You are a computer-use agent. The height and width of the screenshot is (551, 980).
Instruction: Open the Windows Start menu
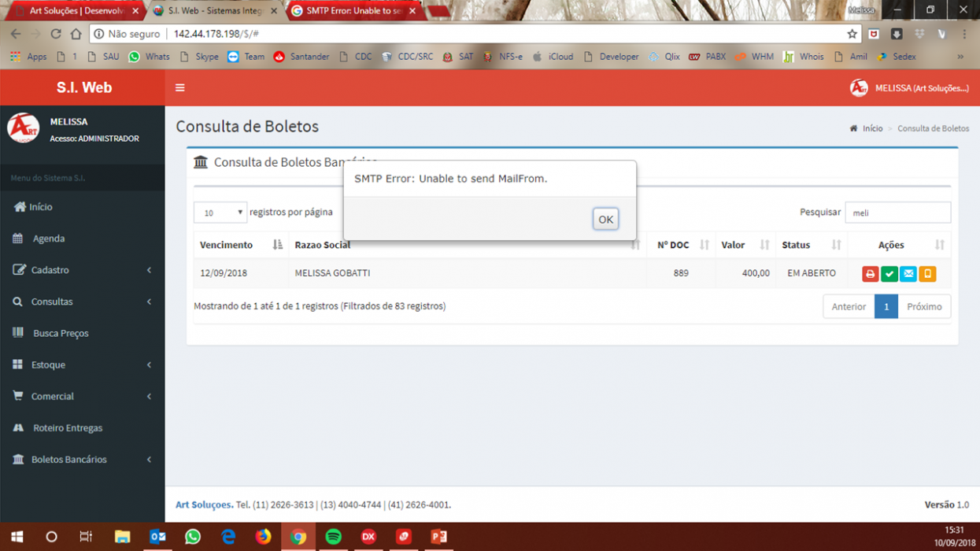[17, 537]
